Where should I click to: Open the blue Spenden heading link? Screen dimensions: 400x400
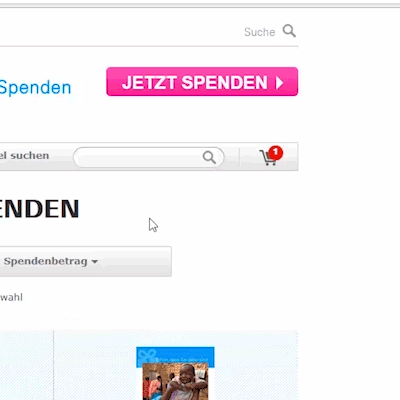35,87
